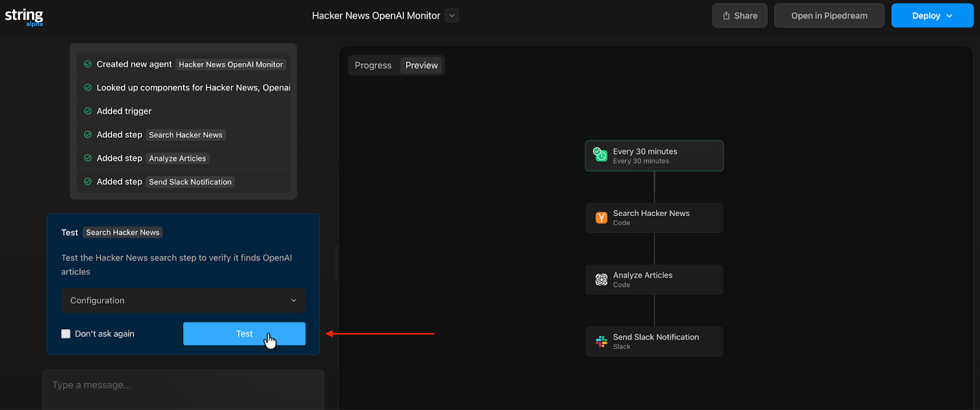This screenshot has height=410, width=980.
Task: Click green checkmark beside Added trigger
Action: click(88, 111)
